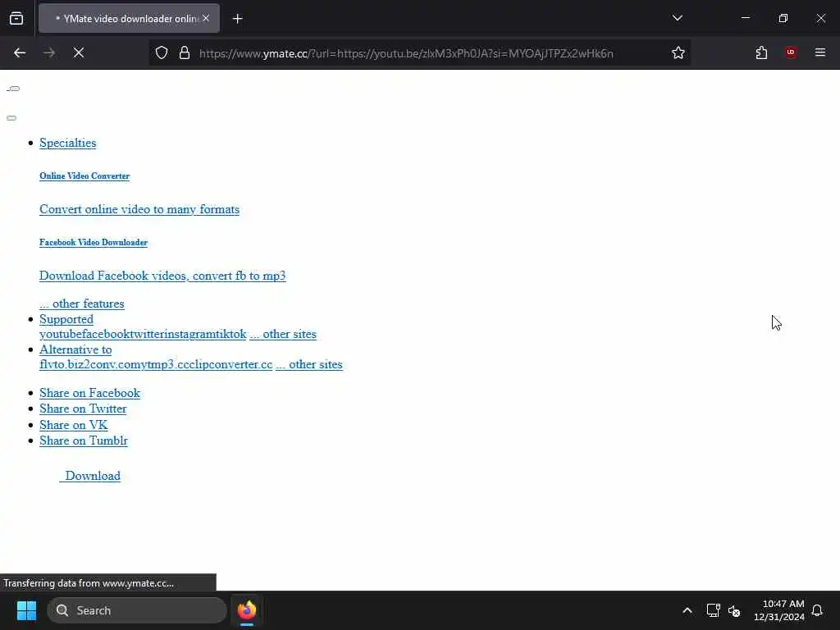Open Firefox from the taskbar

coord(246,610)
